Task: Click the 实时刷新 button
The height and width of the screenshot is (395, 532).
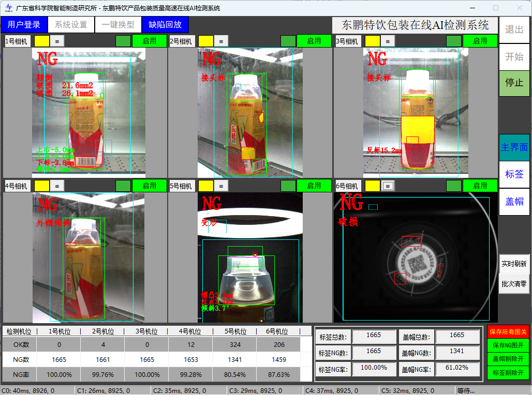Action: [514, 264]
